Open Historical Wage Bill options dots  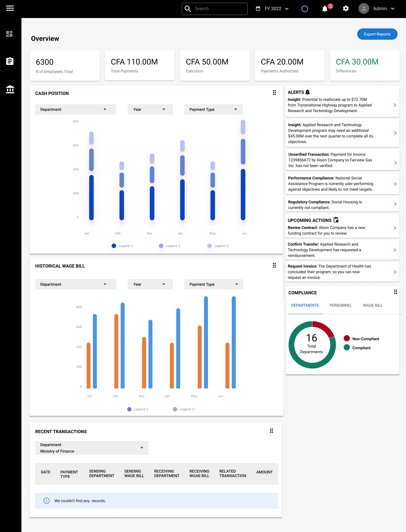tap(274, 266)
